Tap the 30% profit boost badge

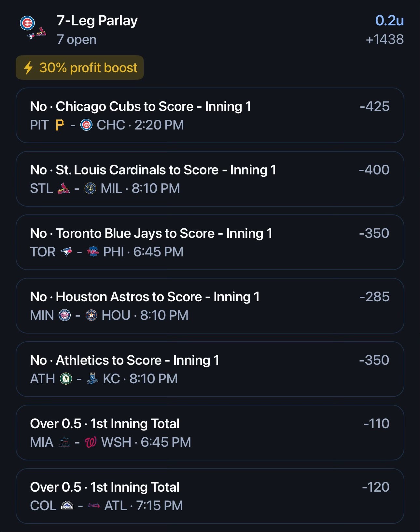coord(80,68)
